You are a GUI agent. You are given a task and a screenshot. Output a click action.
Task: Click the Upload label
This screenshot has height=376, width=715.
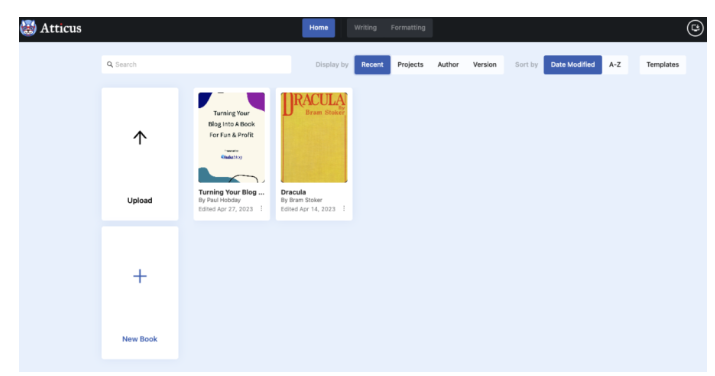pyautogui.click(x=140, y=201)
